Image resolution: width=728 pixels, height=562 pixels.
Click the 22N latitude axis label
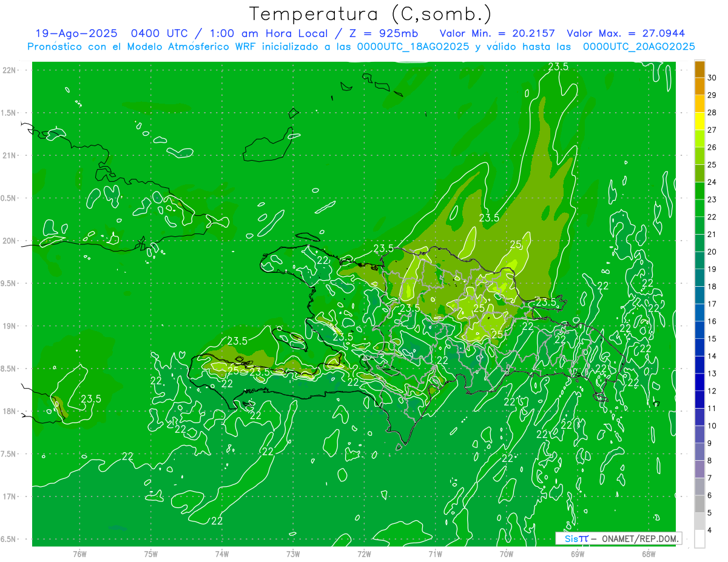[9, 70]
